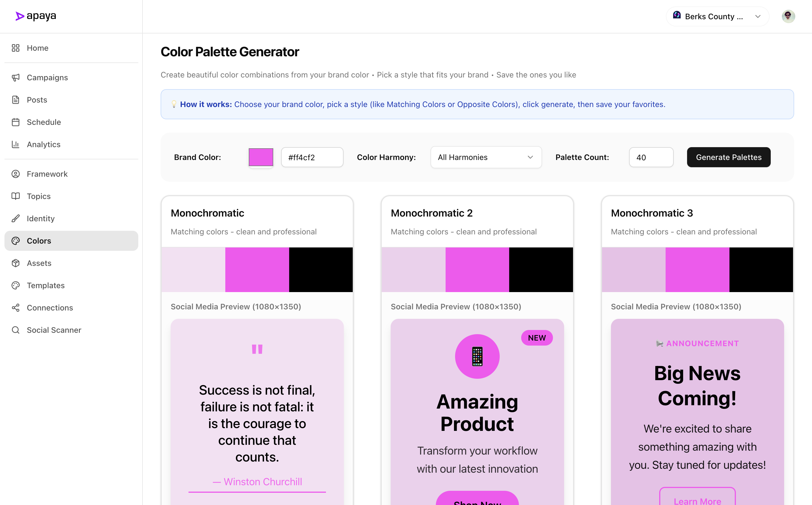
Task: Click the Connections share icon
Action: pos(16,308)
